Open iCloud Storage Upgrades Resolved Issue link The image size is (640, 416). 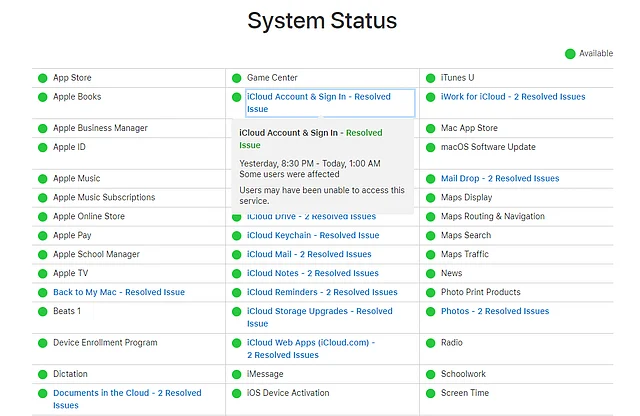point(320,317)
